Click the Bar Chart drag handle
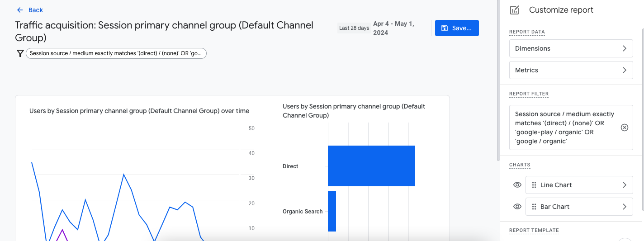 pos(534,207)
